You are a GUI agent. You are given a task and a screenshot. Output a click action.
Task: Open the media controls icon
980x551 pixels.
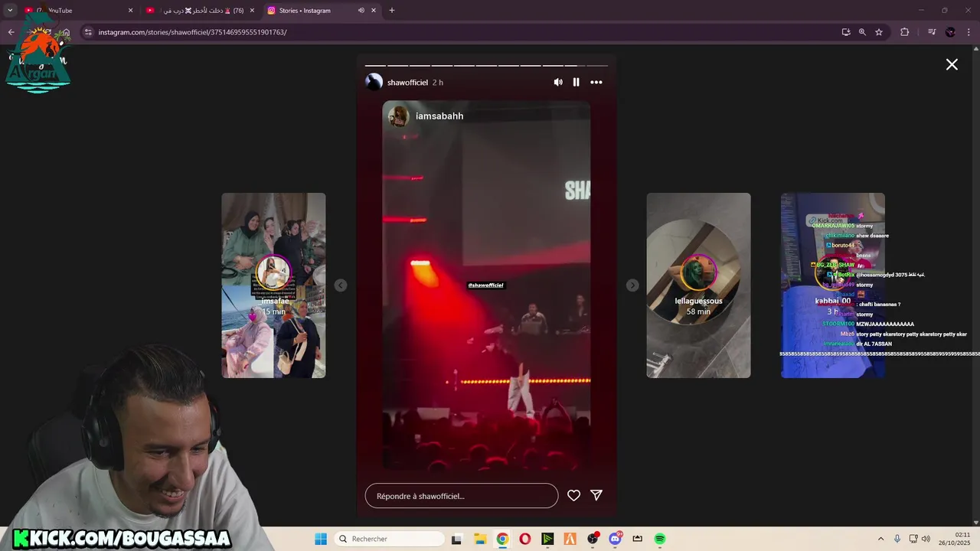(x=932, y=32)
